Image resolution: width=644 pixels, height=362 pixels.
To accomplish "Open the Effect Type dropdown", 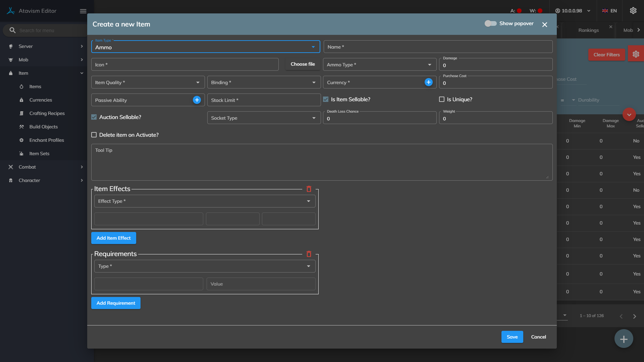I will coord(205,201).
